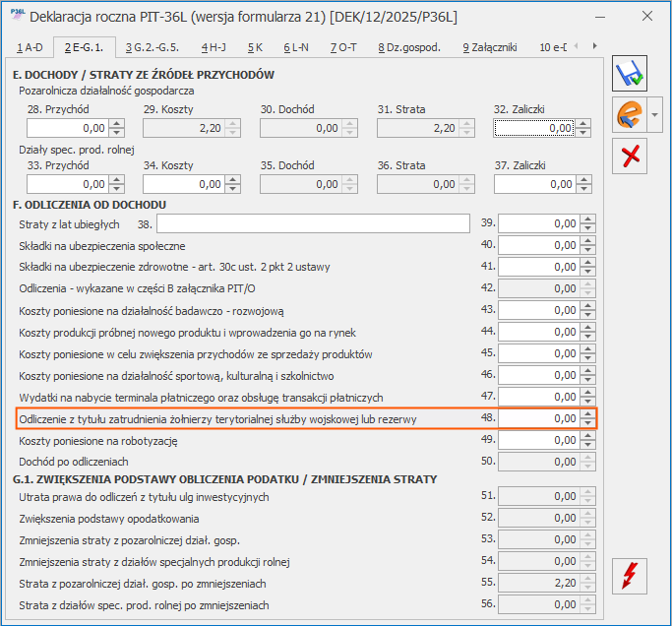This screenshot has width=672, height=626.
Task: Click field 48 territorial soldiers deduction amount
Action: coord(539,418)
